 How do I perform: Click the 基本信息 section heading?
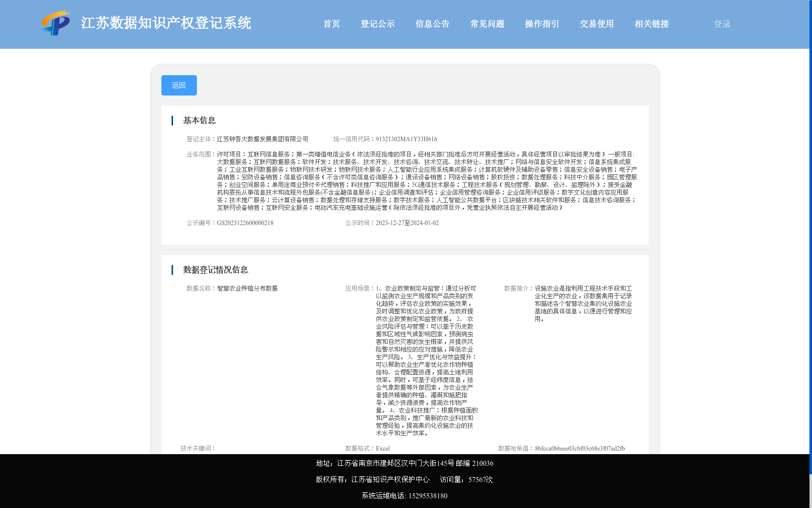199,120
